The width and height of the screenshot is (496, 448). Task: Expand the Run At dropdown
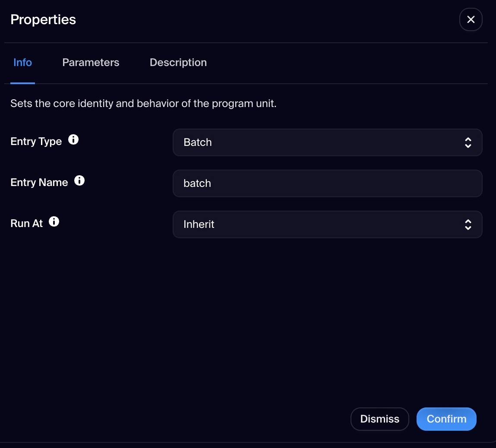pyautogui.click(x=327, y=224)
